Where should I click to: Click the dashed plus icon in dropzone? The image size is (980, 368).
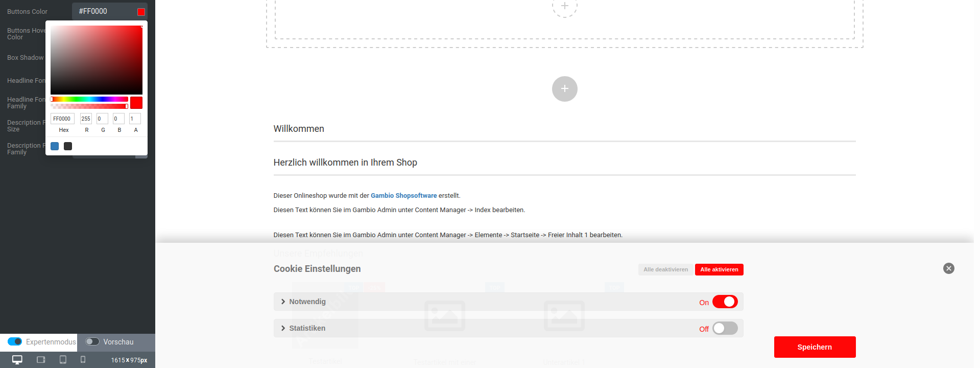click(x=564, y=6)
